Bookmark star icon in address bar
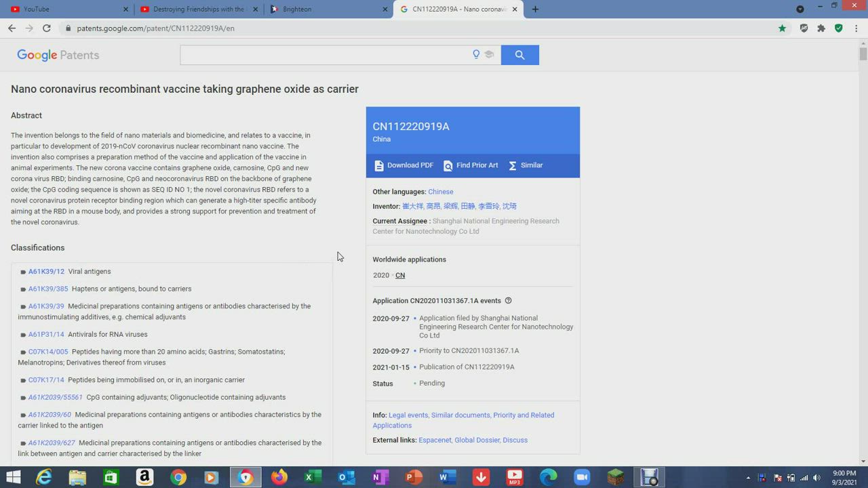The image size is (868, 488). [x=782, y=28]
